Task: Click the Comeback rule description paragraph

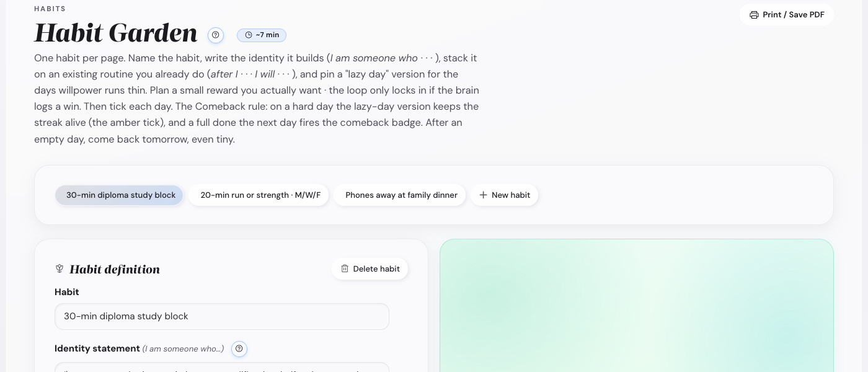Action: pyautogui.click(x=257, y=99)
